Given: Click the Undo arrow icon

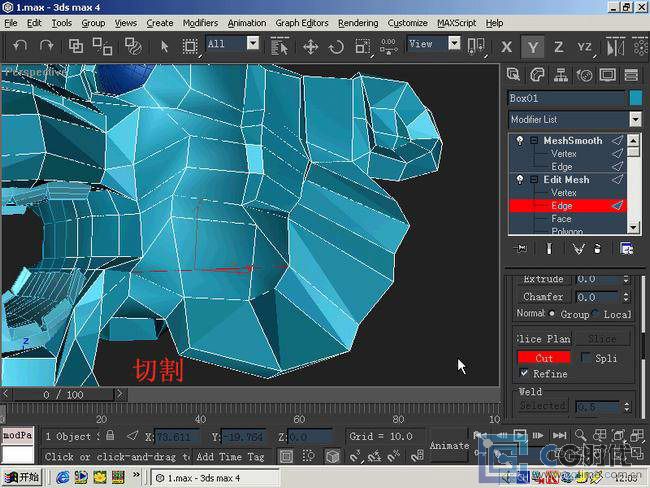Looking at the screenshot, I should click(x=19, y=46).
